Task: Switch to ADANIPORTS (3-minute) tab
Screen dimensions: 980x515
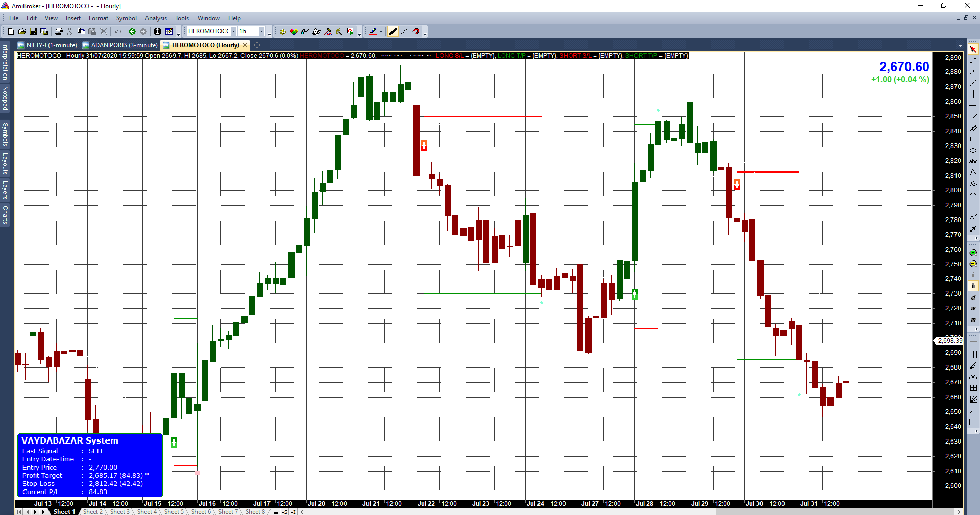Action: click(x=120, y=45)
